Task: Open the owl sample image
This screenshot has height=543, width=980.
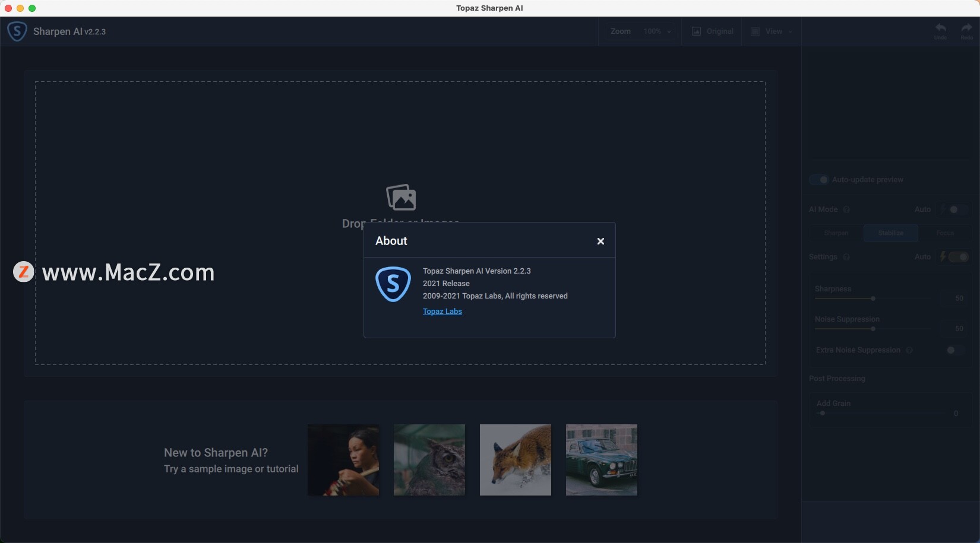Action: click(429, 460)
